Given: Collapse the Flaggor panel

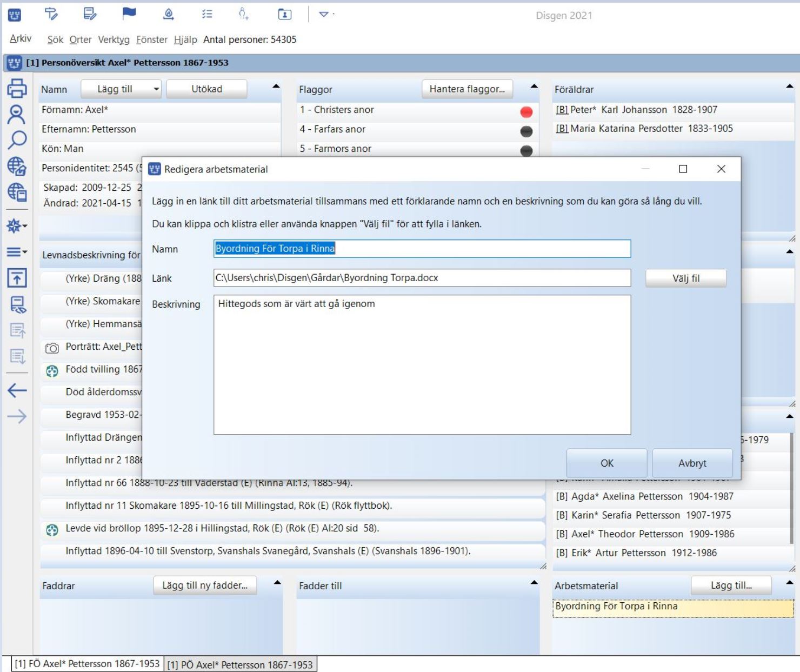Looking at the screenshot, I should click(534, 86).
